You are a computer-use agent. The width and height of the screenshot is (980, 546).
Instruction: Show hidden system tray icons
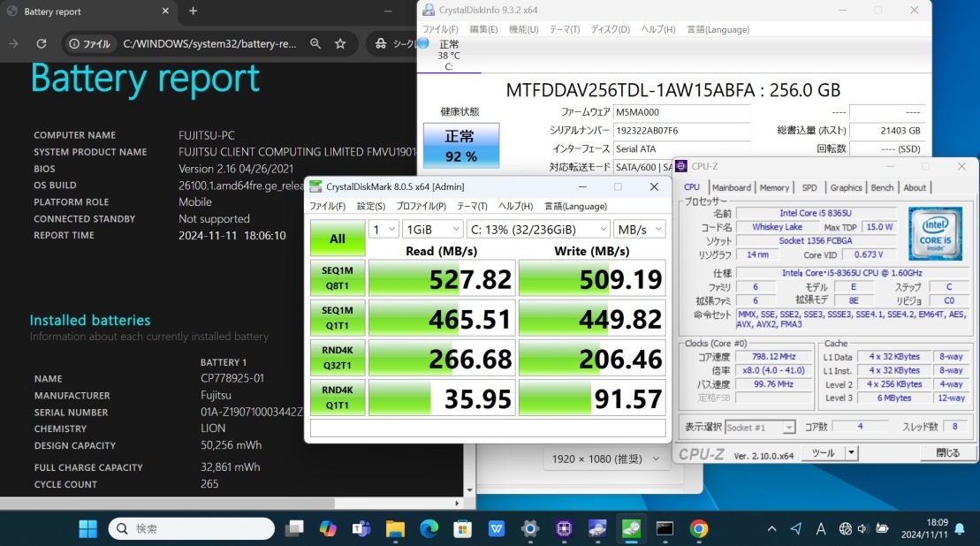(x=771, y=528)
